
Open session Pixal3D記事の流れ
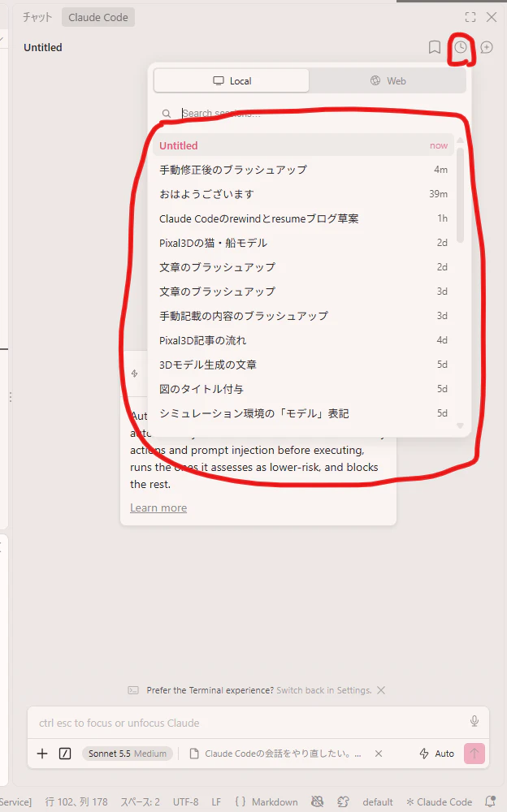pyautogui.click(x=303, y=340)
